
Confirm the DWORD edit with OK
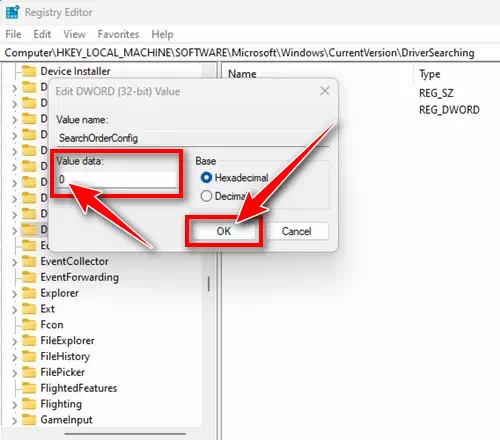[x=224, y=231]
